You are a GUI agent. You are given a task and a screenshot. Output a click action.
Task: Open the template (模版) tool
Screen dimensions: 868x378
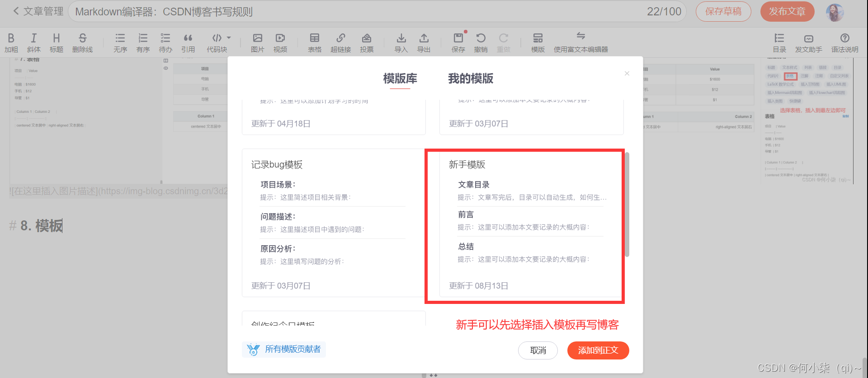538,43
